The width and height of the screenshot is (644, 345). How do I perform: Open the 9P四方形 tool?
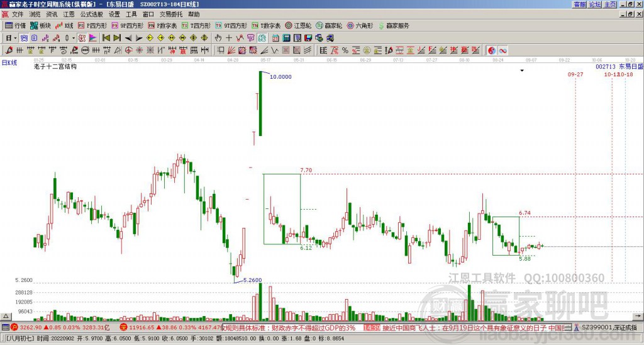[x=127, y=25]
